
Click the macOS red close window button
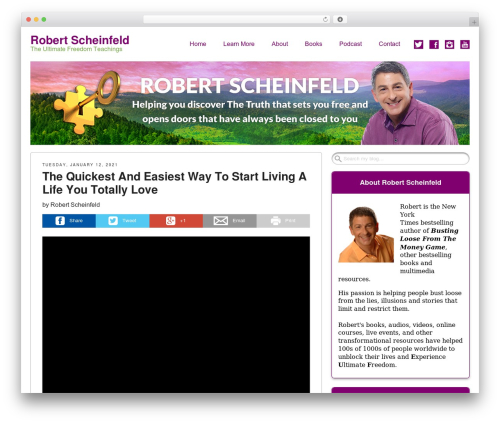pyautogui.click(x=29, y=19)
